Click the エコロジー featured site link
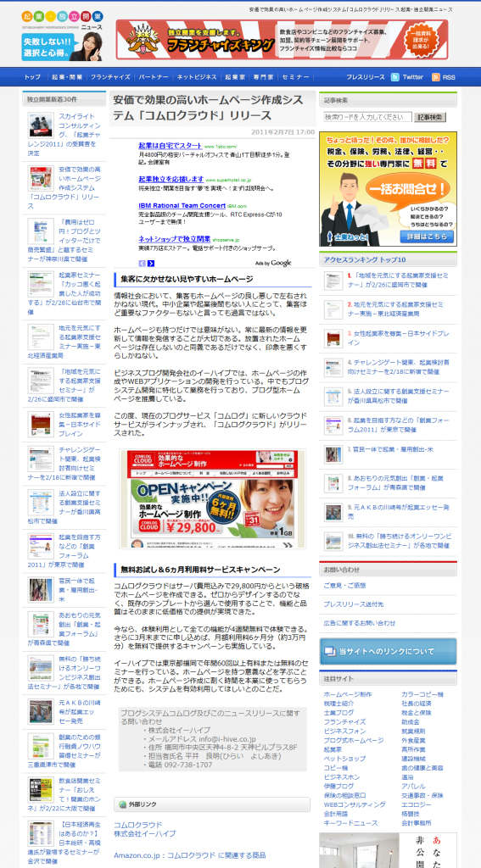 pos(415,804)
